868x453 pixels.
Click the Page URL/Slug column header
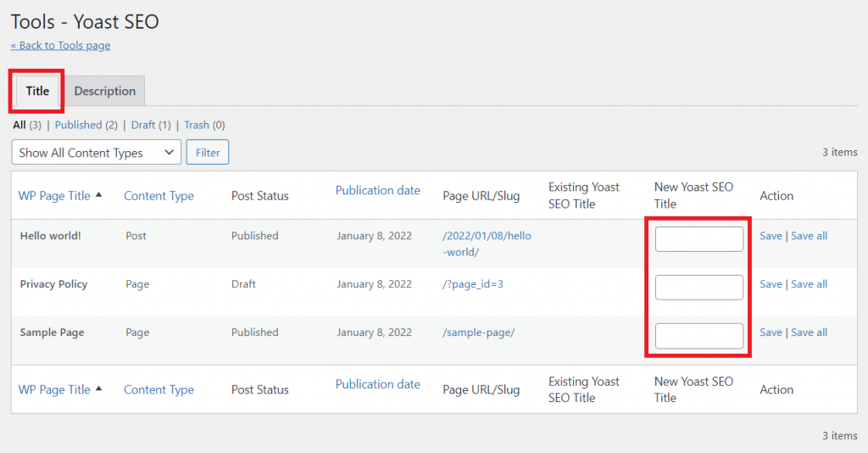pyautogui.click(x=481, y=196)
